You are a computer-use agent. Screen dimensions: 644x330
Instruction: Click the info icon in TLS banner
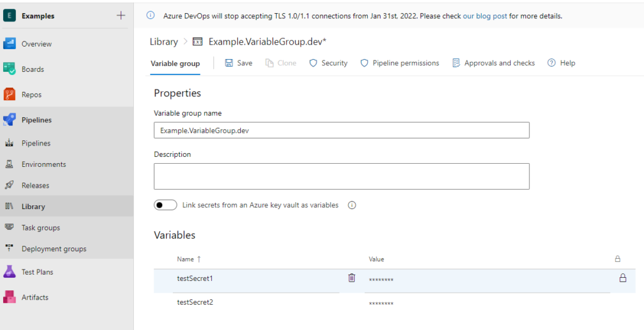tap(151, 16)
